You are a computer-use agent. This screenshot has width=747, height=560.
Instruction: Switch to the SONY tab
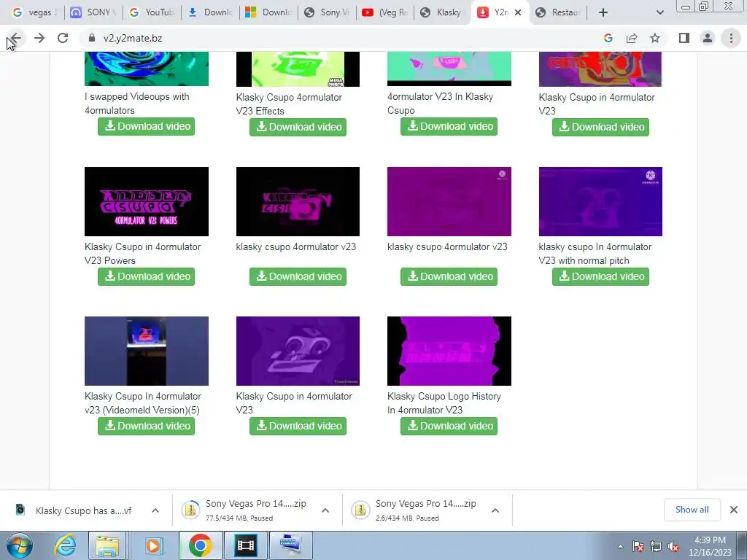[93, 12]
